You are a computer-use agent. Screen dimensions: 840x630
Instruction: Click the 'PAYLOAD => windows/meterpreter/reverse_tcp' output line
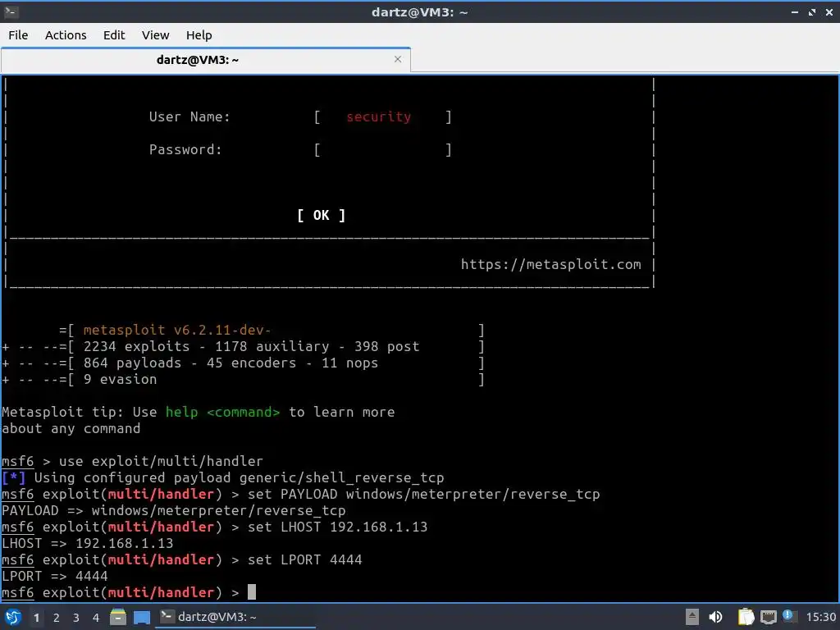174,510
